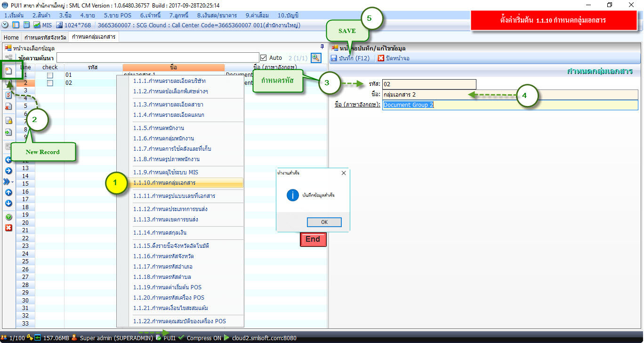Click the PUI1 database entry in status bar
Screen dimensions: 644x343
166,338
